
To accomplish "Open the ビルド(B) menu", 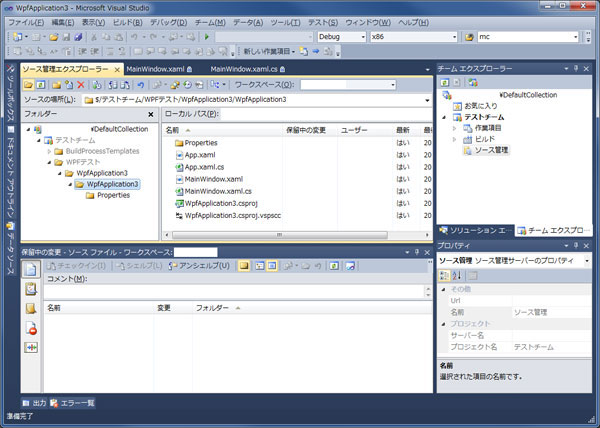I will point(125,21).
